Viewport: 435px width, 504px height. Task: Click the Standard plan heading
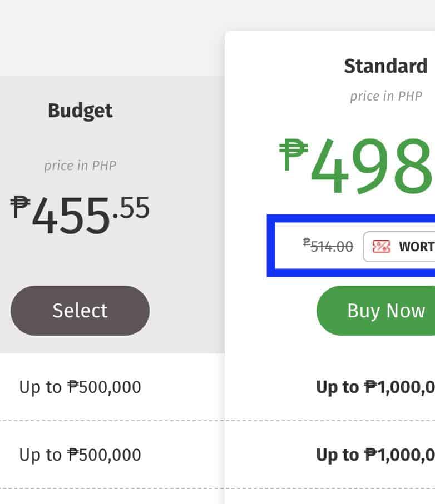(x=385, y=66)
